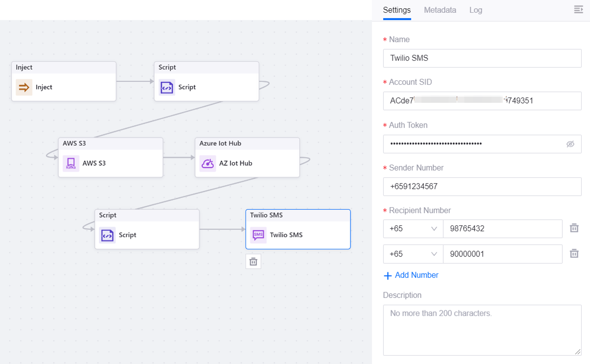Click the Sender Number input field
This screenshot has width=590, height=364.
click(482, 187)
